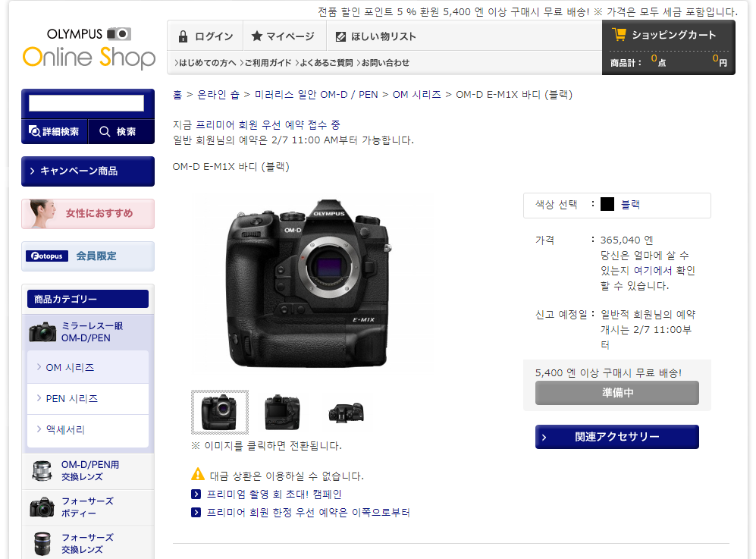
Task: Click the checklist icon beside ほしい物リスト
Action: click(340, 36)
